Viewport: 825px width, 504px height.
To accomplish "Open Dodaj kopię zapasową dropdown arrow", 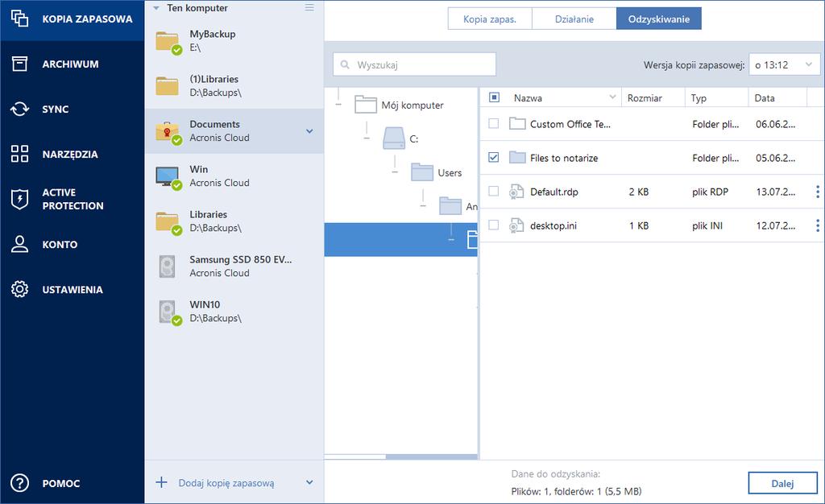I will (x=309, y=482).
